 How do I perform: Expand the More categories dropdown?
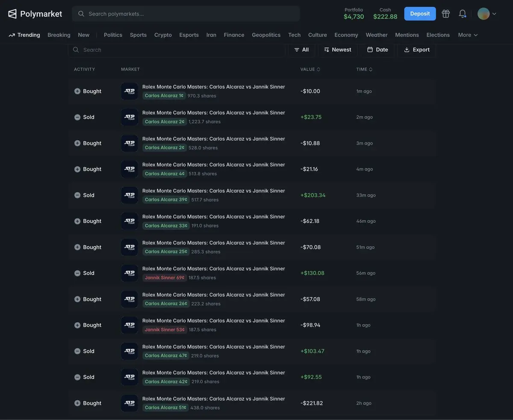(x=468, y=35)
